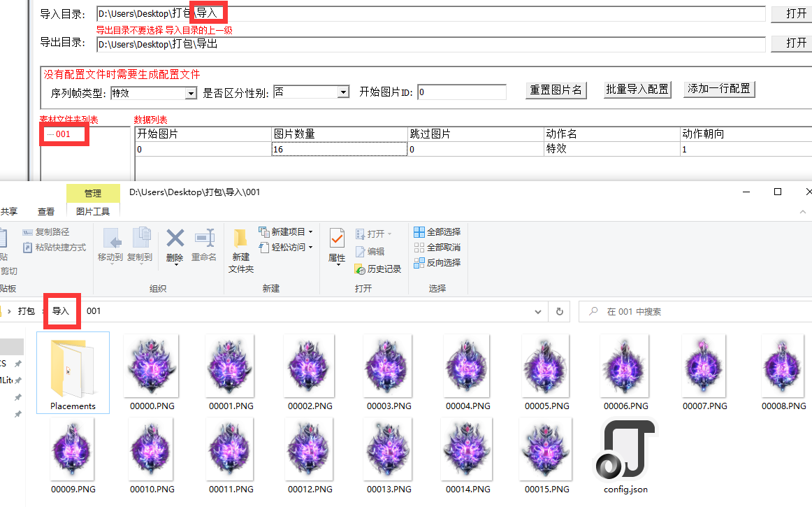Focus the import directory (导入目录) path field
The width and height of the screenshot is (812, 507).
pos(431,14)
